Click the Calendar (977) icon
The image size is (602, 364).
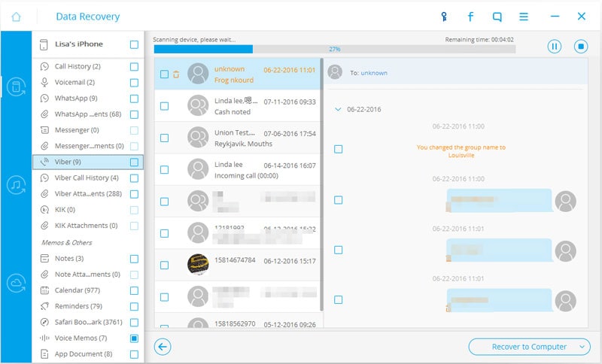[x=44, y=290]
